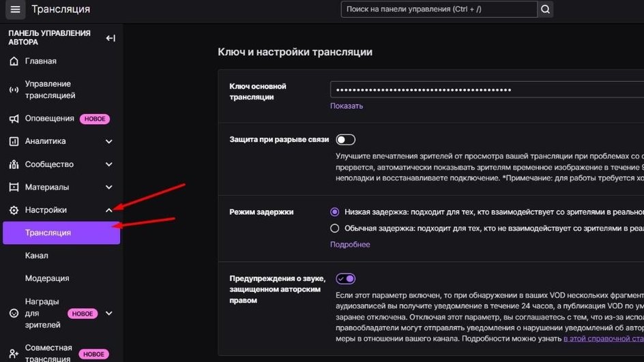Expand the Сообщество section chevron
Screen dimensions: 644x362
pyautogui.click(x=109, y=164)
